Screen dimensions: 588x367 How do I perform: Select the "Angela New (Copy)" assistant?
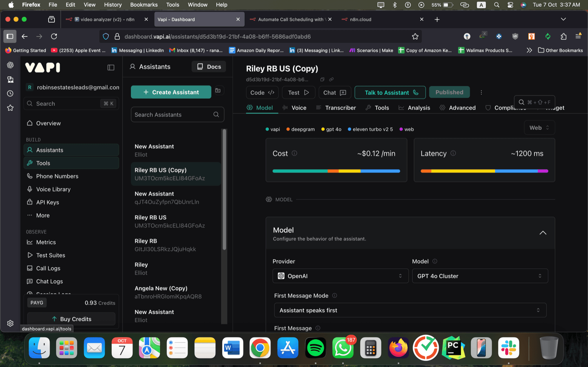coord(176,292)
